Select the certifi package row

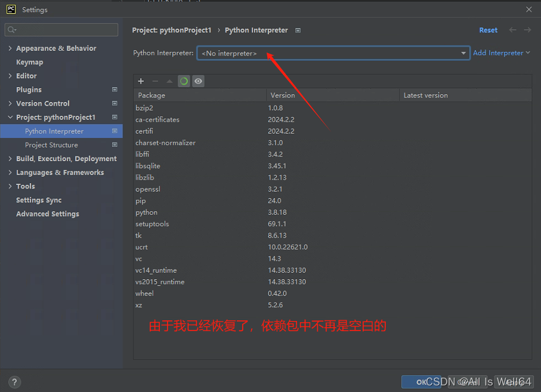click(333, 131)
